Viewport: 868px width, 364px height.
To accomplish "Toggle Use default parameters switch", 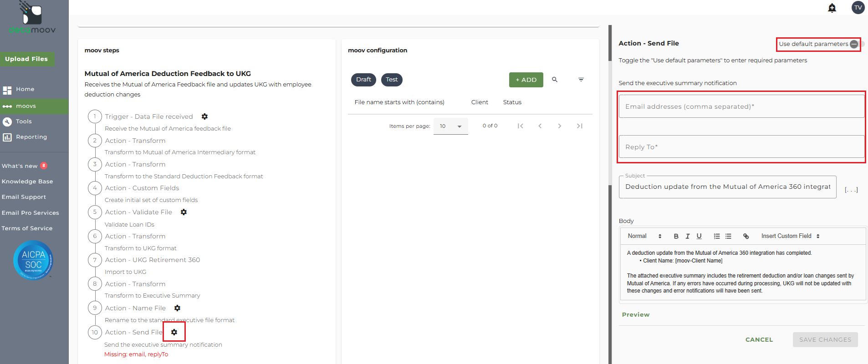I will click(x=857, y=44).
